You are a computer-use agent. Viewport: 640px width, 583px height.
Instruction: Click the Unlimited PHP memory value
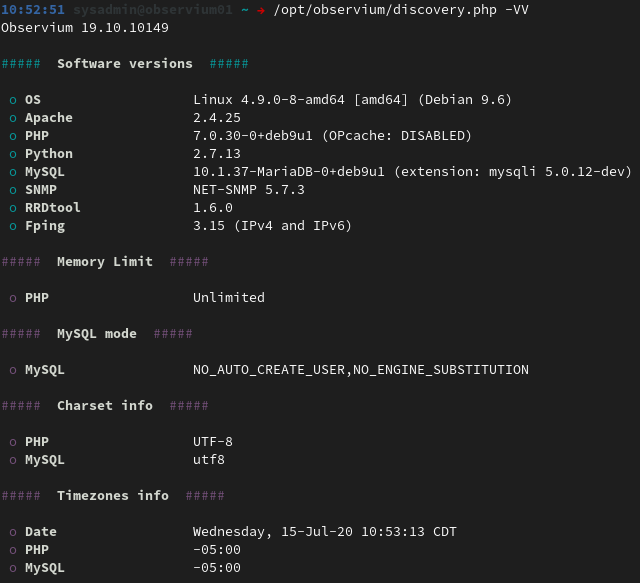click(229, 298)
